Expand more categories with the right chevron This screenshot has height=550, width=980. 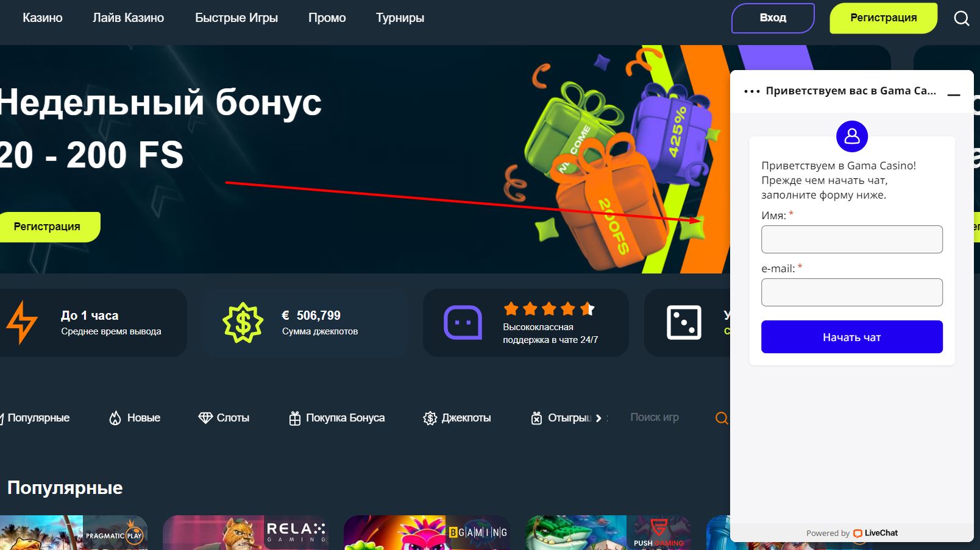(598, 418)
